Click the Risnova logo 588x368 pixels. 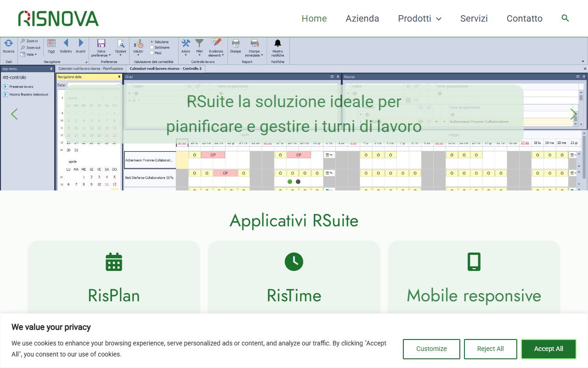point(58,18)
